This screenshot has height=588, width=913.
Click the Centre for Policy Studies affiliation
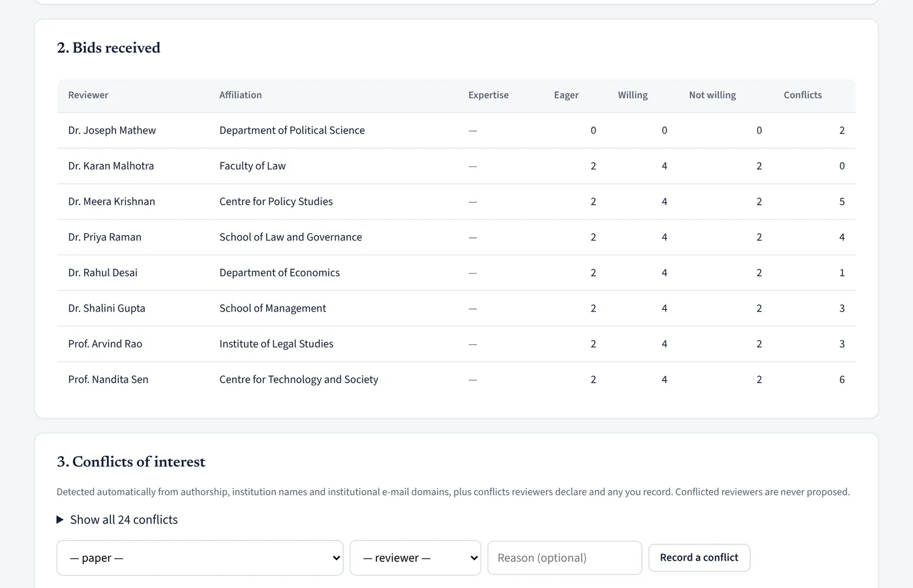(x=276, y=201)
